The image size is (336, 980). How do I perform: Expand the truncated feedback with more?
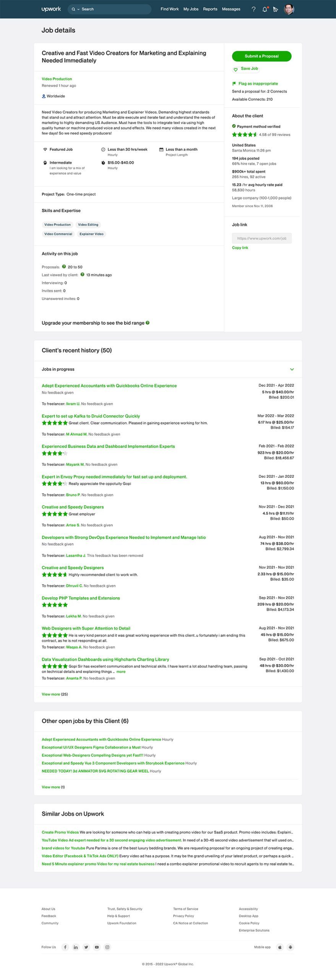coord(121,671)
